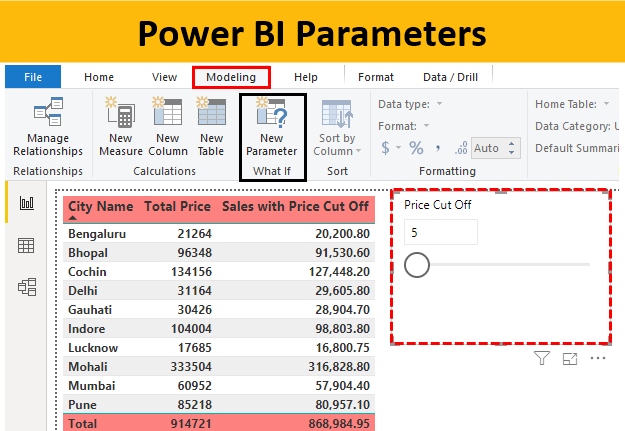625x431 pixels.
Task: Apply thousands separator comma format
Action: (438, 149)
